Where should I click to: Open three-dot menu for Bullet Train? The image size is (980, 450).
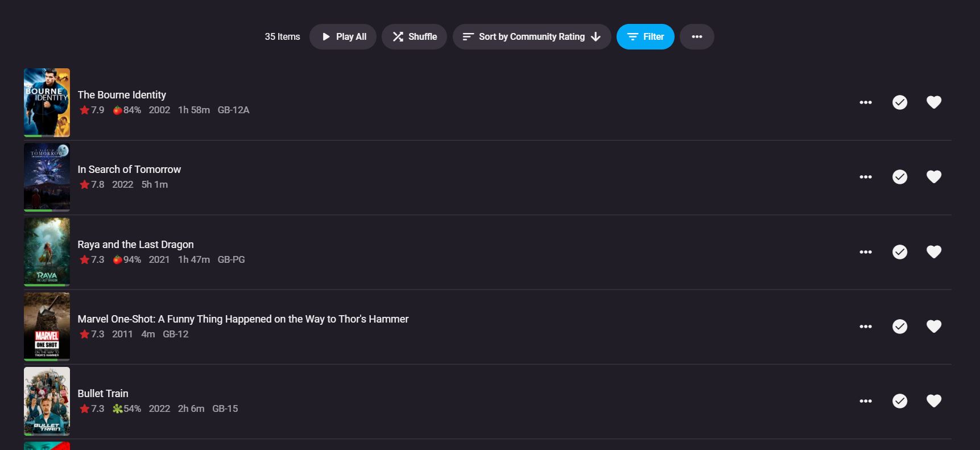[x=865, y=401]
